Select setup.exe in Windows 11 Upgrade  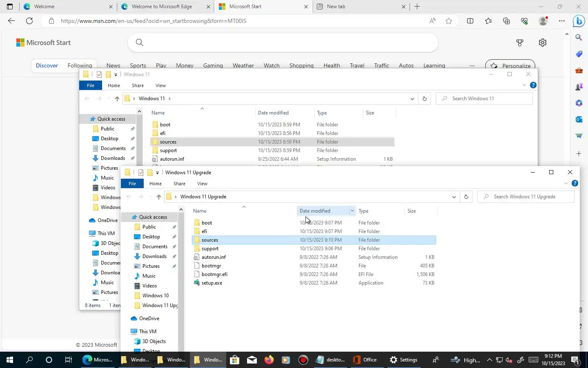[212, 283]
